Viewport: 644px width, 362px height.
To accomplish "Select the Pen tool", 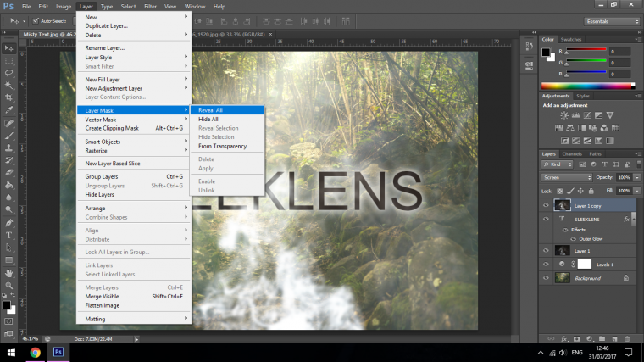I will [x=8, y=223].
